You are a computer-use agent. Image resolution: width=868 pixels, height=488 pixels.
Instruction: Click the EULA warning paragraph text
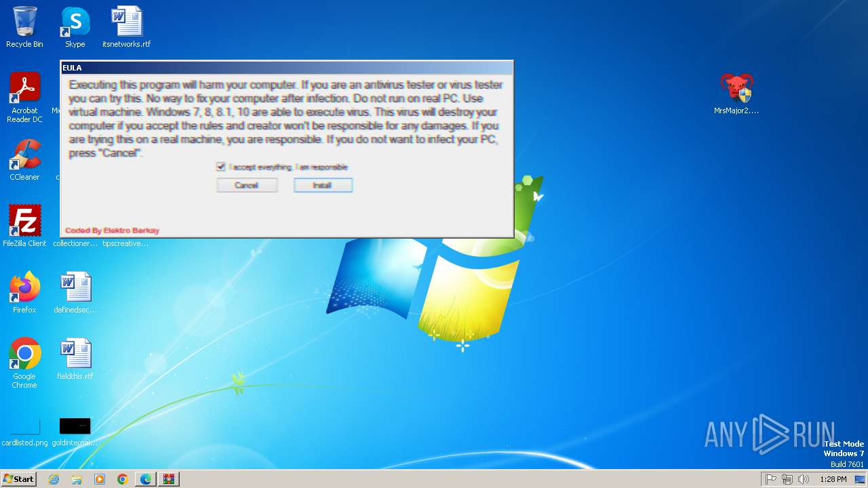click(285, 119)
